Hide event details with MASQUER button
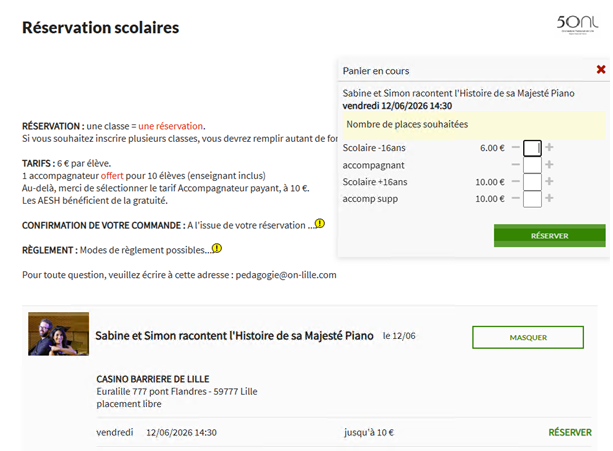The image size is (613, 451). [527, 338]
